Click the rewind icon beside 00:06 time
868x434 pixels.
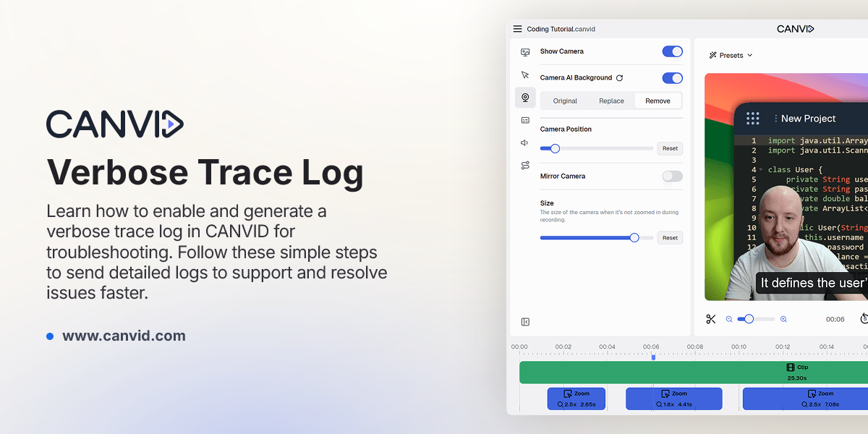point(864,319)
